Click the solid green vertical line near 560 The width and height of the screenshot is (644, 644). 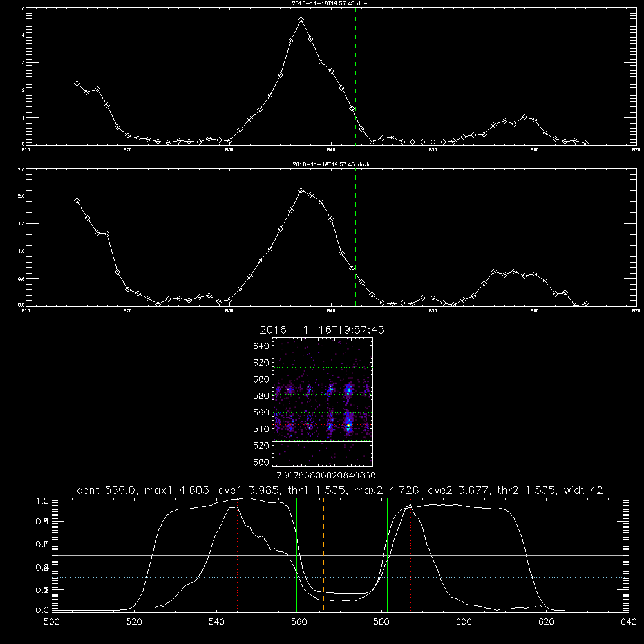(296, 554)
